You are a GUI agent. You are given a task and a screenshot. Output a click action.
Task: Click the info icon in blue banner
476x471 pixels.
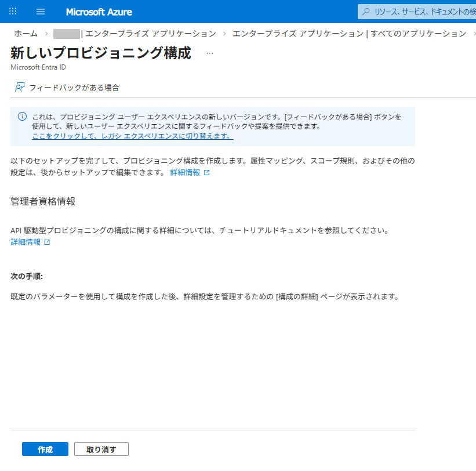pos(23,116)
